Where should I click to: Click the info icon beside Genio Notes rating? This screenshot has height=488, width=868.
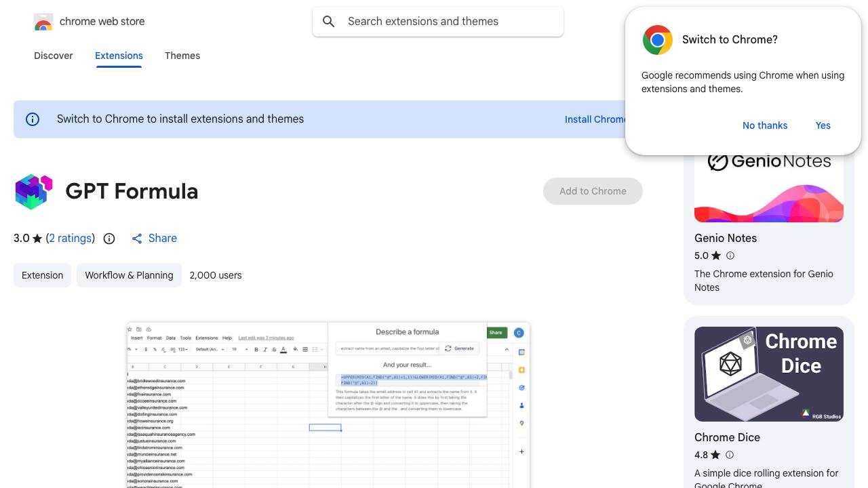[730, 256]
